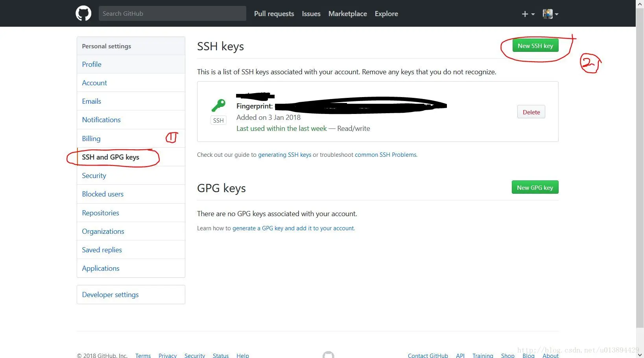This screenshot has width=644, height=358.
Task: Open the Explore page
Action: point(386,14)
